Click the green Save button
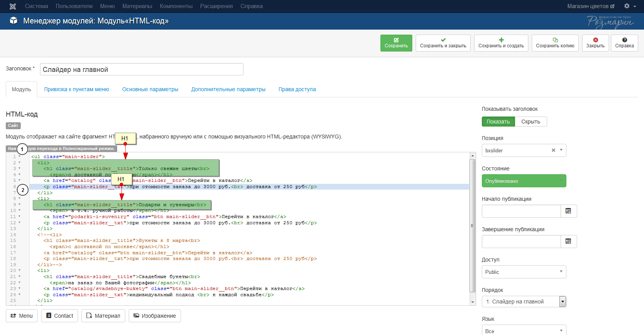The width and height of the screenshot is (644, 335). click(x=396, y=43)
